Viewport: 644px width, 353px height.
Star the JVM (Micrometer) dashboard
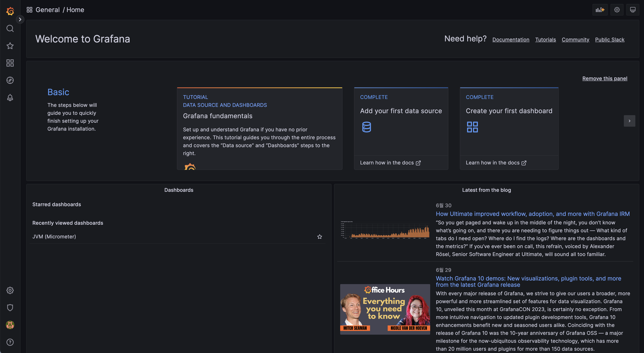coord(319,237)
